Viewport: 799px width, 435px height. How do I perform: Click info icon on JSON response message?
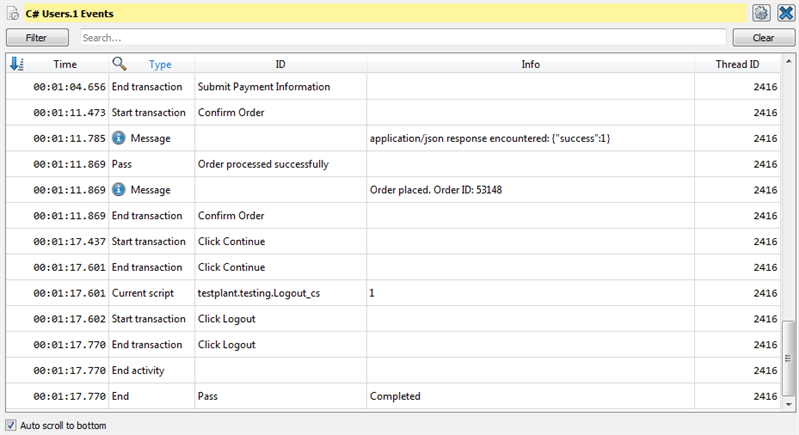click(118, 138)
